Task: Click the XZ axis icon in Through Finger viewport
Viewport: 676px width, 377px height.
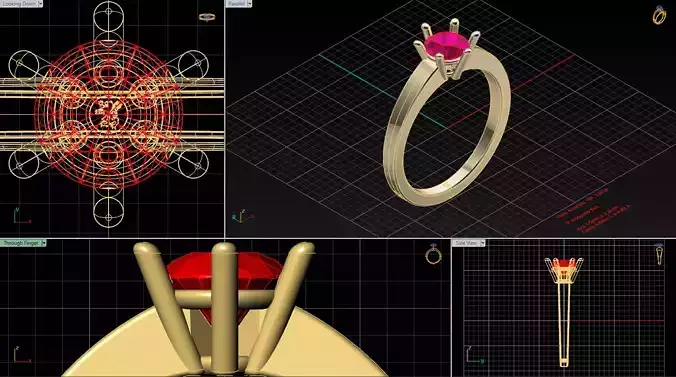Action: 22,355
